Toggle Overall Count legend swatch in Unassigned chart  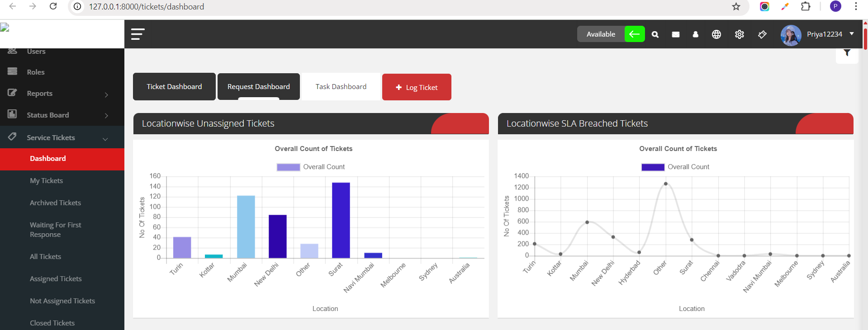[x=288, y=167]
